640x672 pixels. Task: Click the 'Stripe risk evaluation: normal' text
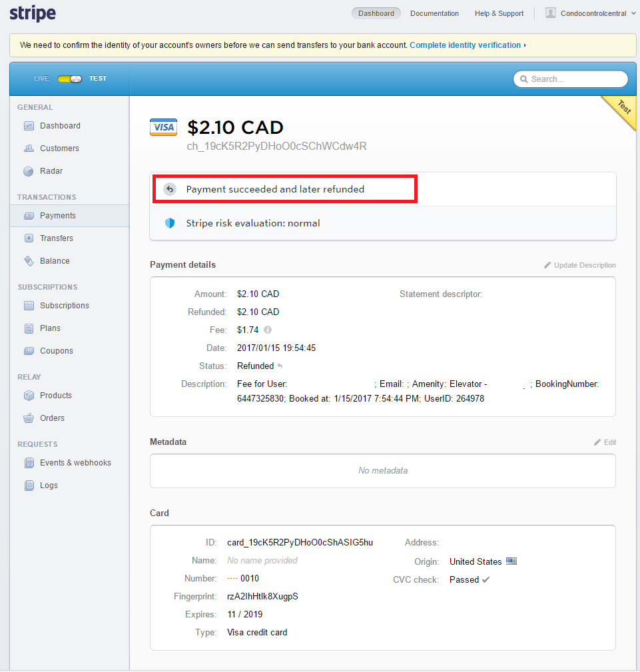click(x=253, y=223)
